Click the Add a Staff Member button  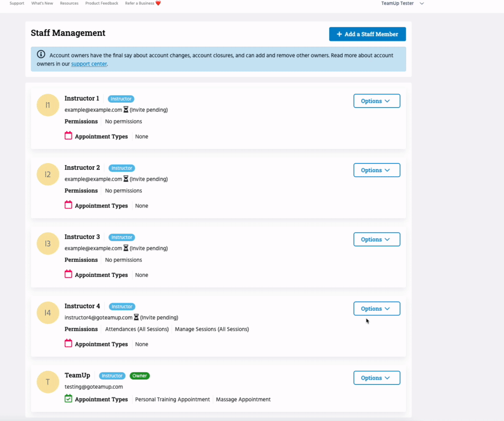pyautogui.click(x=367, y=34)
